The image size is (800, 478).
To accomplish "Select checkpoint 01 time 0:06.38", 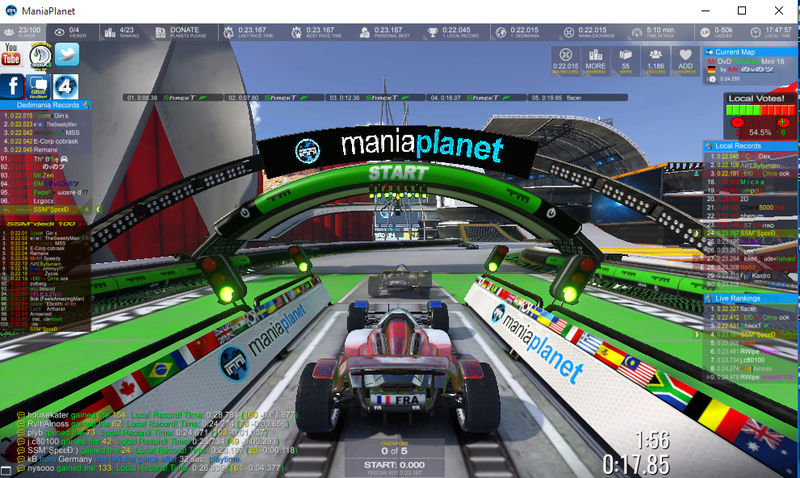I will (x=172, y=97).
